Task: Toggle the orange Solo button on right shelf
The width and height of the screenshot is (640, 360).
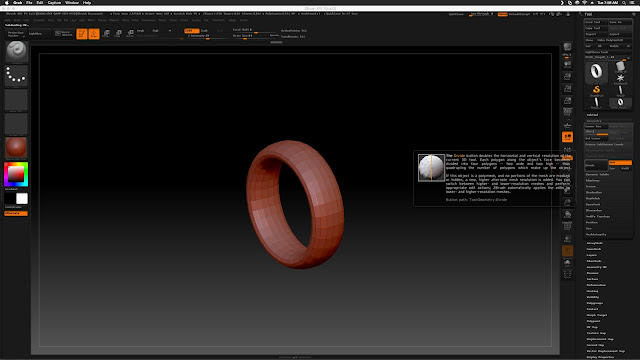Action: coord(567,137)
